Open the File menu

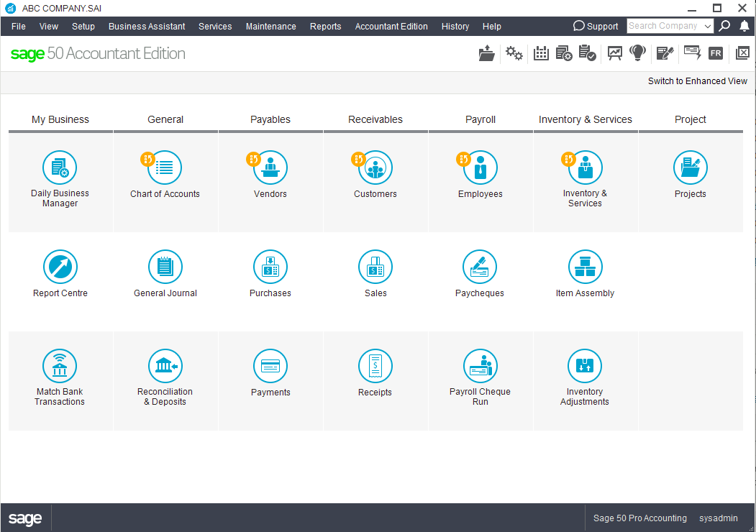[x=18, y=27]
